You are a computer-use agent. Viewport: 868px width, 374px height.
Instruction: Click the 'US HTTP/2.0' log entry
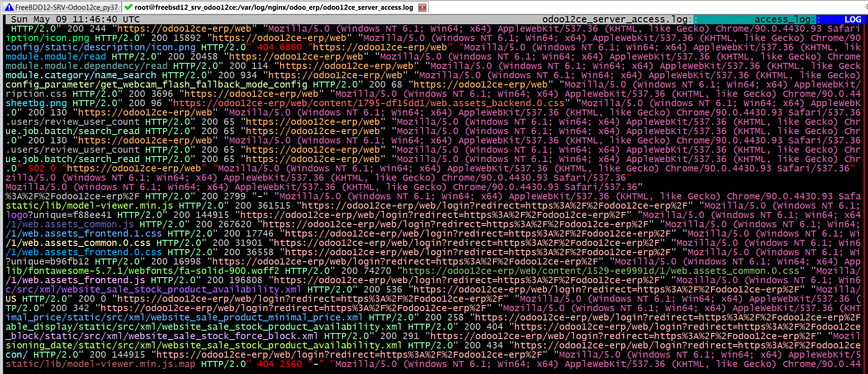(36, 299)
